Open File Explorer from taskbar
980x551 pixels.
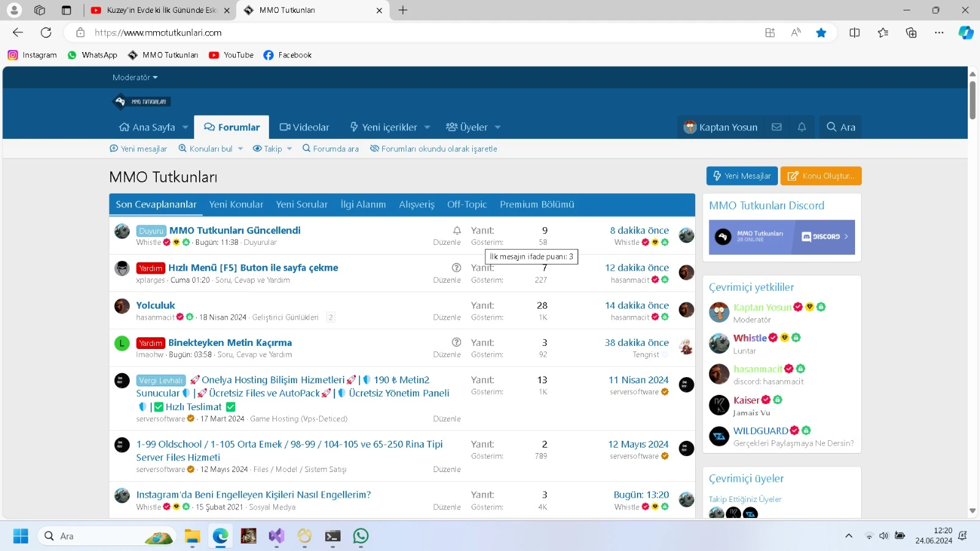click(192, 536)
